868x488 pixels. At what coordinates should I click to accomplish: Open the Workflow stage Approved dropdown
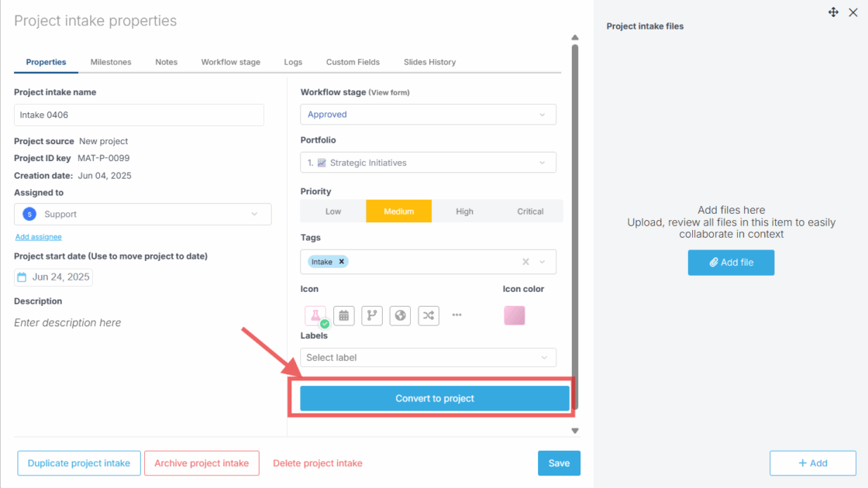point(428,115)
